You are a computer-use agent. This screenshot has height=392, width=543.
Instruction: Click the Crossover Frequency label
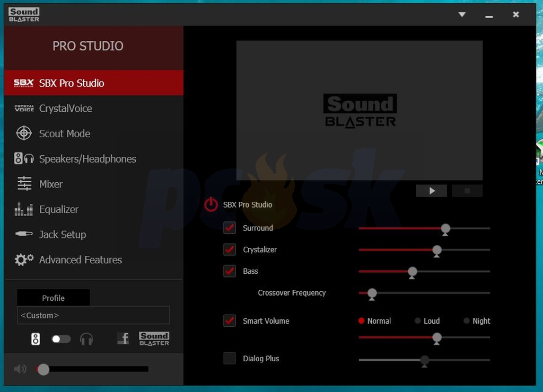click(x=292, y=293)
